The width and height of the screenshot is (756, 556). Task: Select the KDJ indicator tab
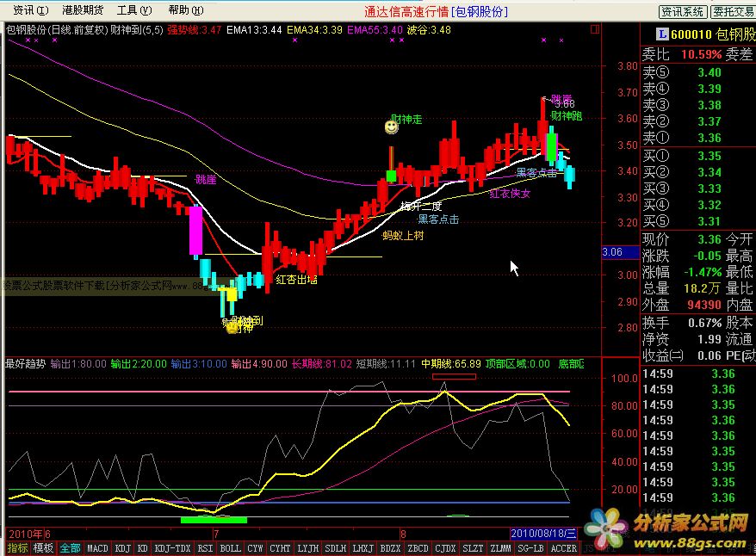pos(122,548)
